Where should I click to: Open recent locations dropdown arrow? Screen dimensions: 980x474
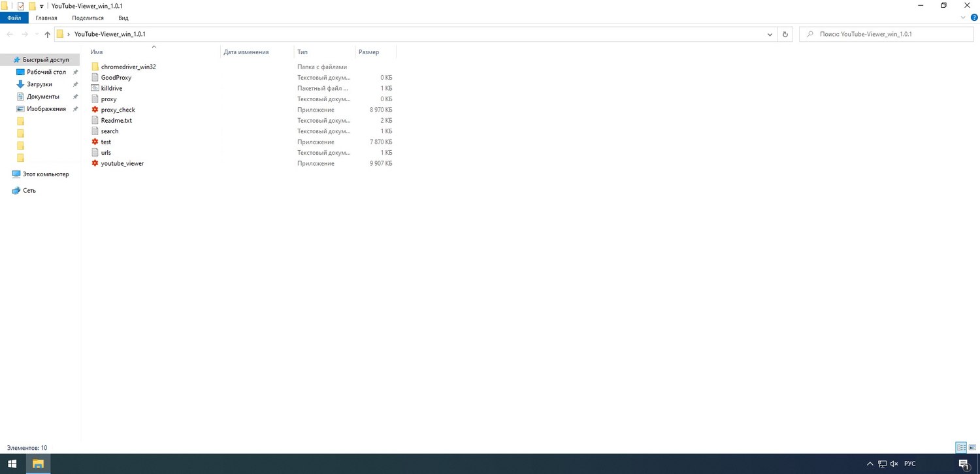coord(36,34)
